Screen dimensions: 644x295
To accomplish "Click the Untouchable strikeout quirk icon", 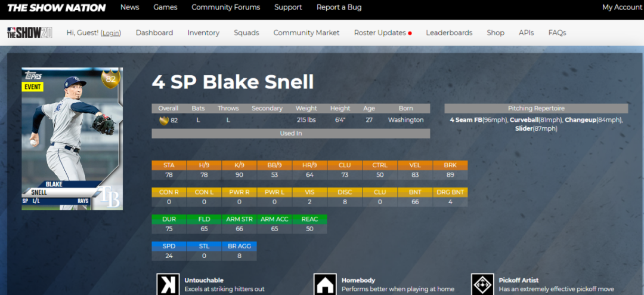I will tap(168, 284).
